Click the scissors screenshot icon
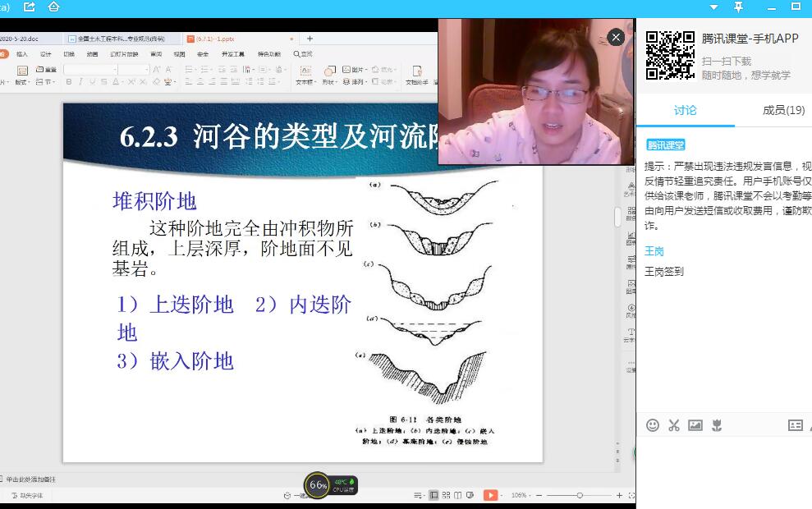Image resolution: width=812 pixels, height=509 pixels. point(674,425)
